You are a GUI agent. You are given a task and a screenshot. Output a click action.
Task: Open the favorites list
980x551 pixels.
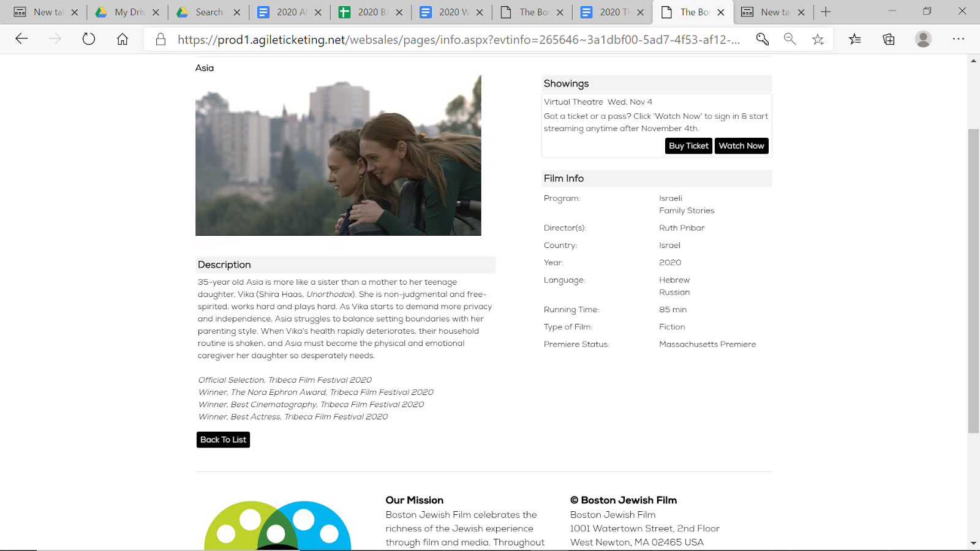click(x=855, y=39)
